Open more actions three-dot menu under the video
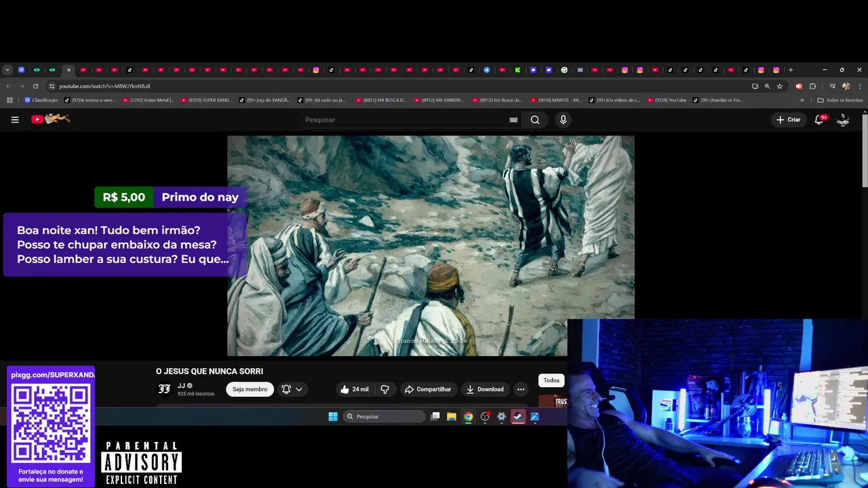This screenshot has width=868, height=488. click(x=521, y=389)
